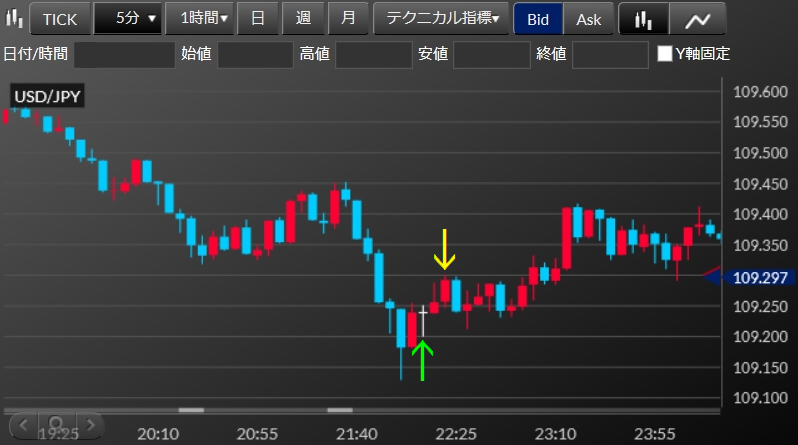The width and height of the screenshot is (798, 445).
Task: Click the 109.150 price axis label
Action: tap(760, 368)
